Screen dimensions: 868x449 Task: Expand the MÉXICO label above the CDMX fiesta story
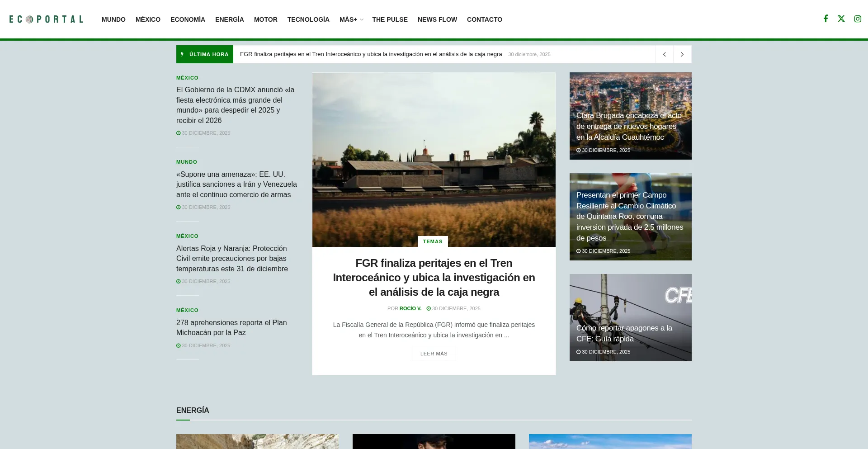click(x=187, y=77)
